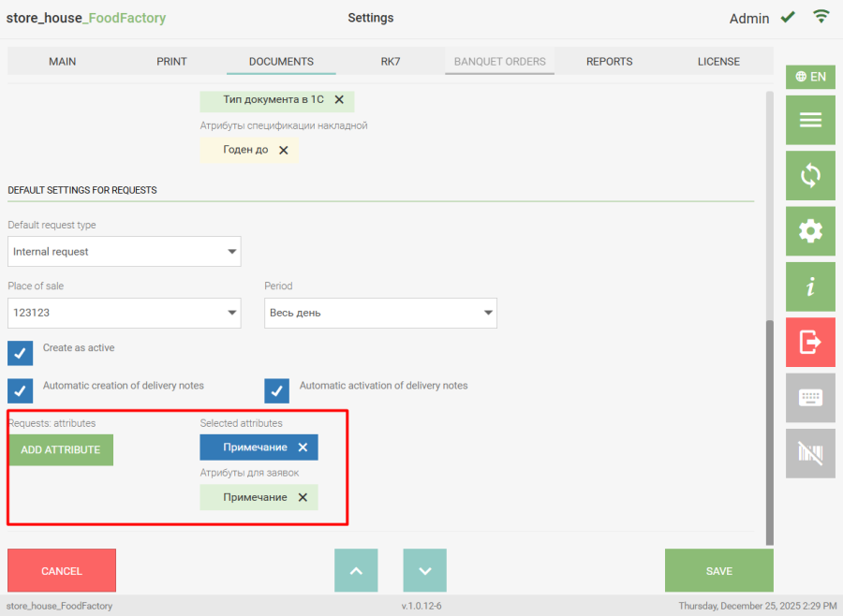
Task: Click the vertical scrollbar thumb
Action: tap(770, 431)
